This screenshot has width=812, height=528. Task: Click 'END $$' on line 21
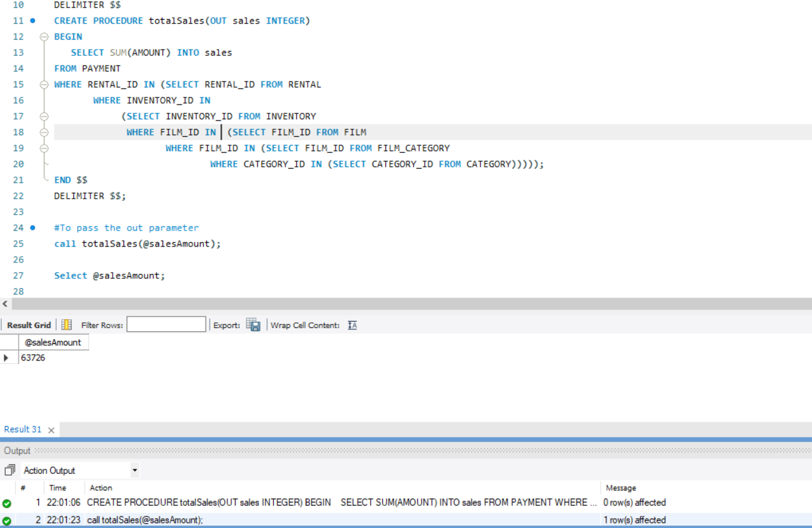[71, 180]
